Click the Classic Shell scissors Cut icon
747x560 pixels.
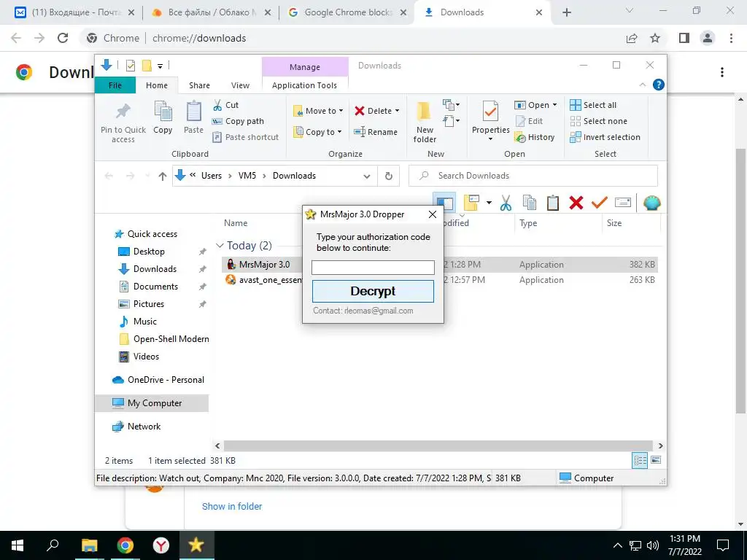click(x=506, y=203)
